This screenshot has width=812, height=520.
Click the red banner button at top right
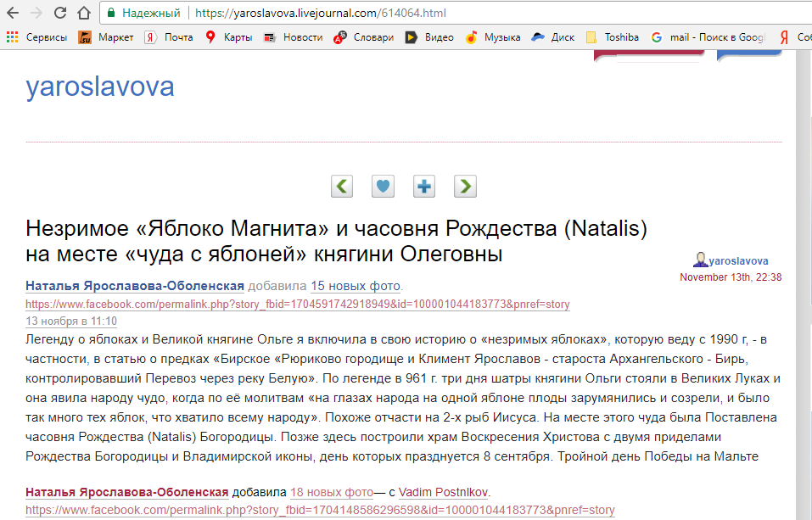pos(649,56)
